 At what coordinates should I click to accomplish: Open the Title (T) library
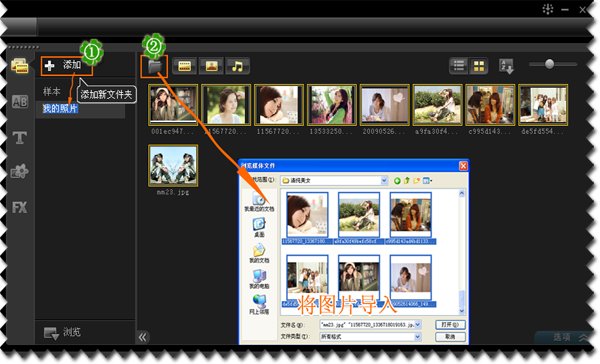pos(20,137)
